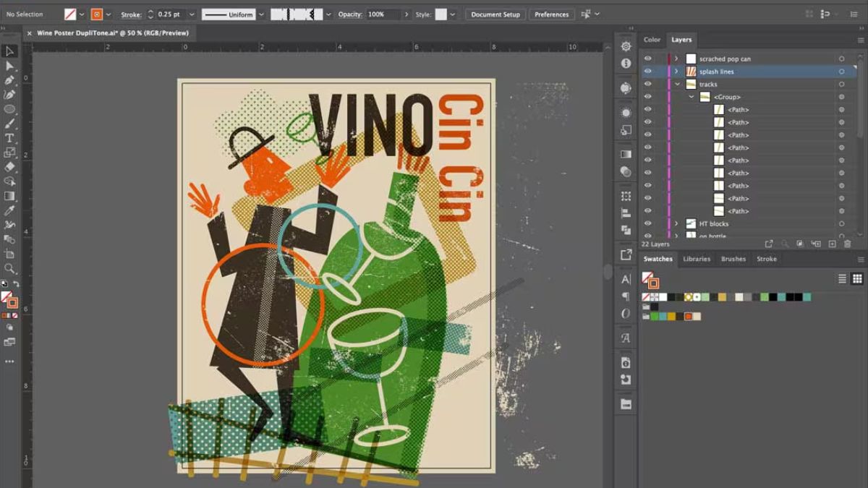Image resolution: width=868 pixels, height=488 pixels.
Task: Show swatches in list view
Action: point(843,278)
